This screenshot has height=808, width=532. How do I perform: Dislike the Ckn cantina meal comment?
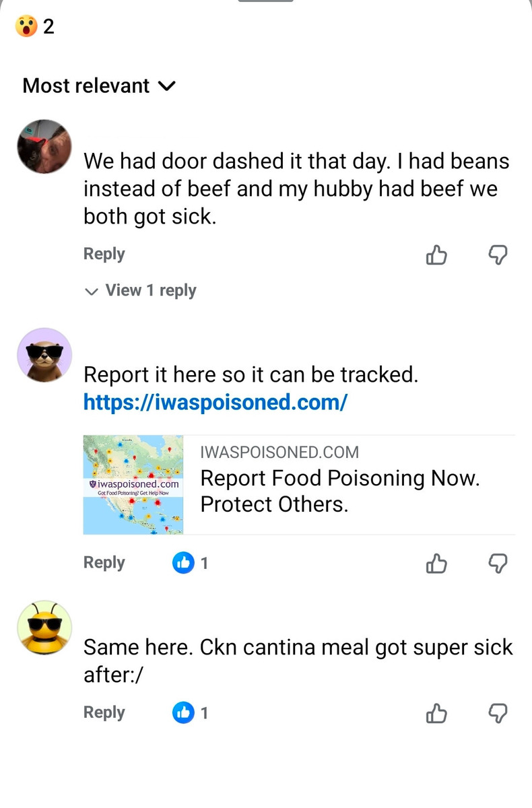pos(497,713)
